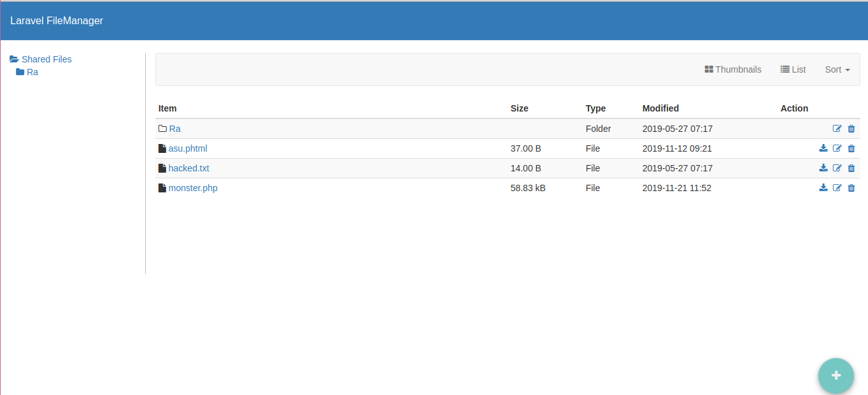Open the asu.phtml file link
Viewport: 868px width, 395px height.
coord(188,148)
